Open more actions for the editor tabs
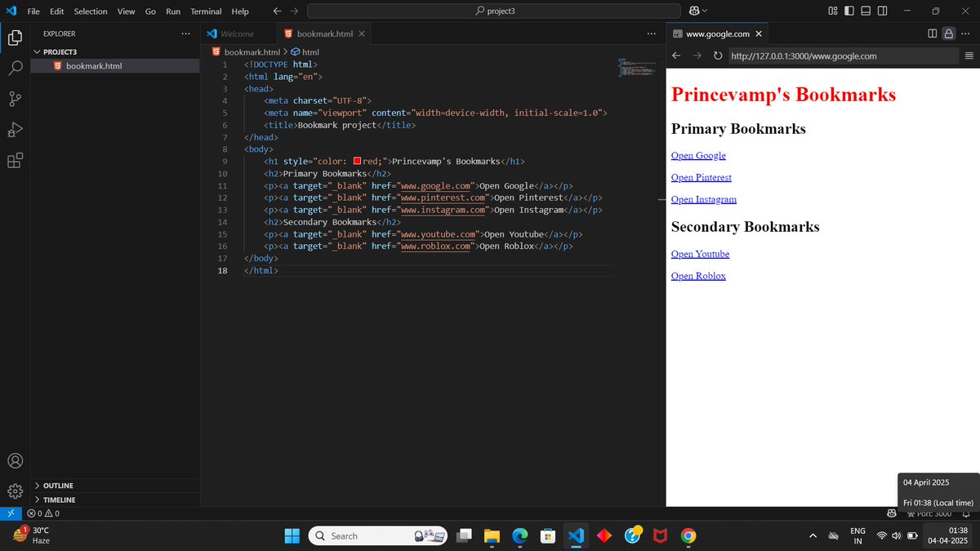980x551 pixels. point(651,33)
